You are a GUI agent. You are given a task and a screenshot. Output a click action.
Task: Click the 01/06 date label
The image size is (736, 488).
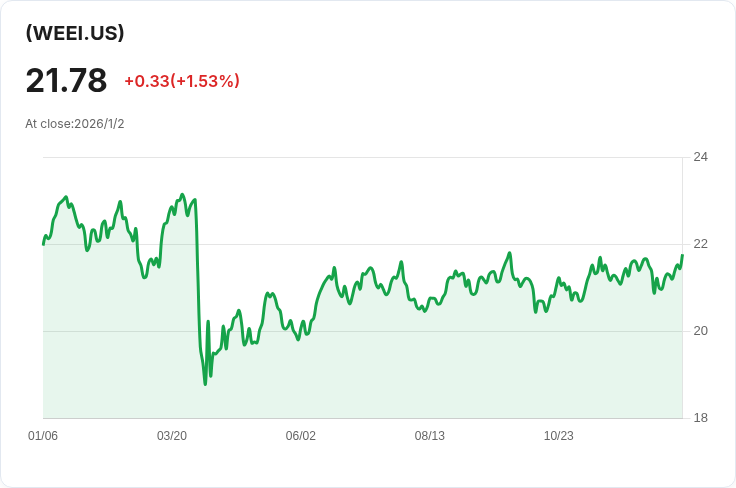[x=43, y=436]
